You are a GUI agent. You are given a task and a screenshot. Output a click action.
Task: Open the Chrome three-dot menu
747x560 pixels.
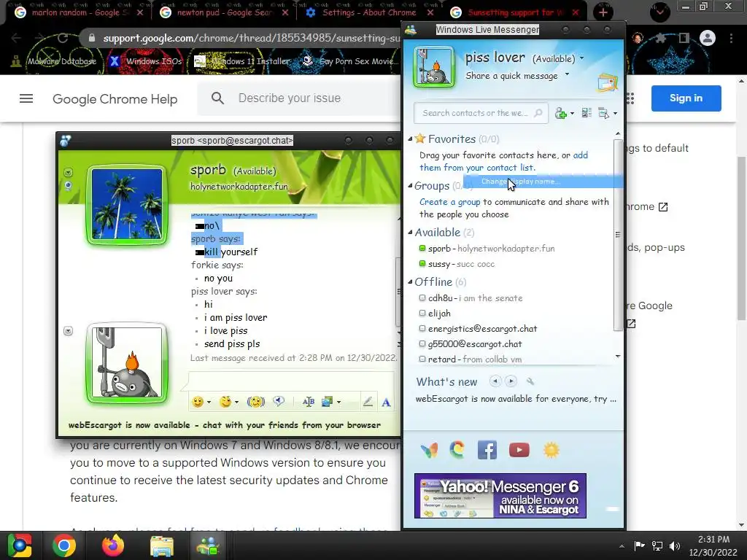(x=731, y=38)
